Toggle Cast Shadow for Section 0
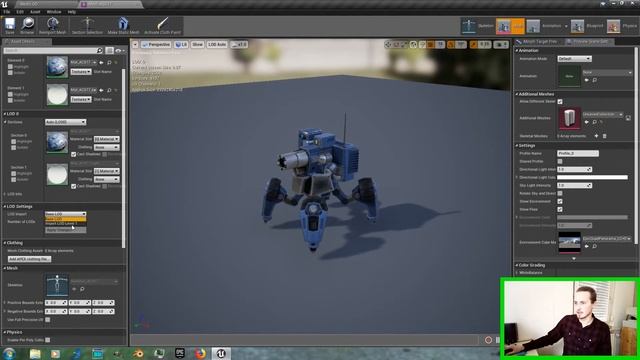This screenshot has height=360, width=640. click(x=73, y=154)
